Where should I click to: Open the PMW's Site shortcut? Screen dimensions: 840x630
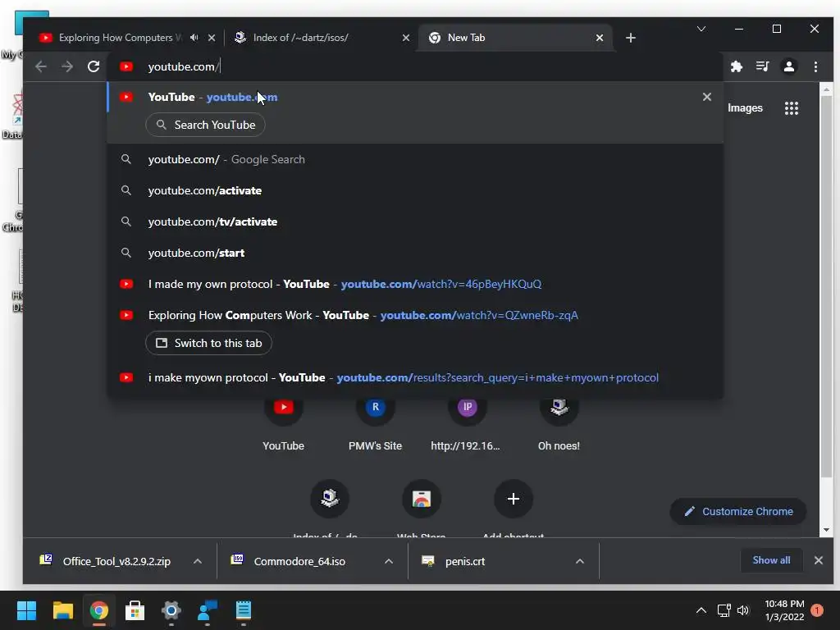pos(375,423)
